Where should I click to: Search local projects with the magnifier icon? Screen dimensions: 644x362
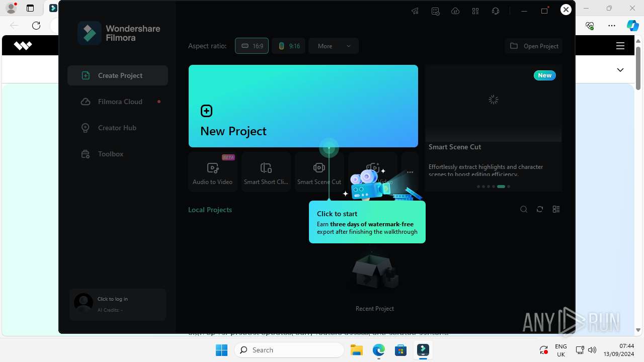coord(524,209)
